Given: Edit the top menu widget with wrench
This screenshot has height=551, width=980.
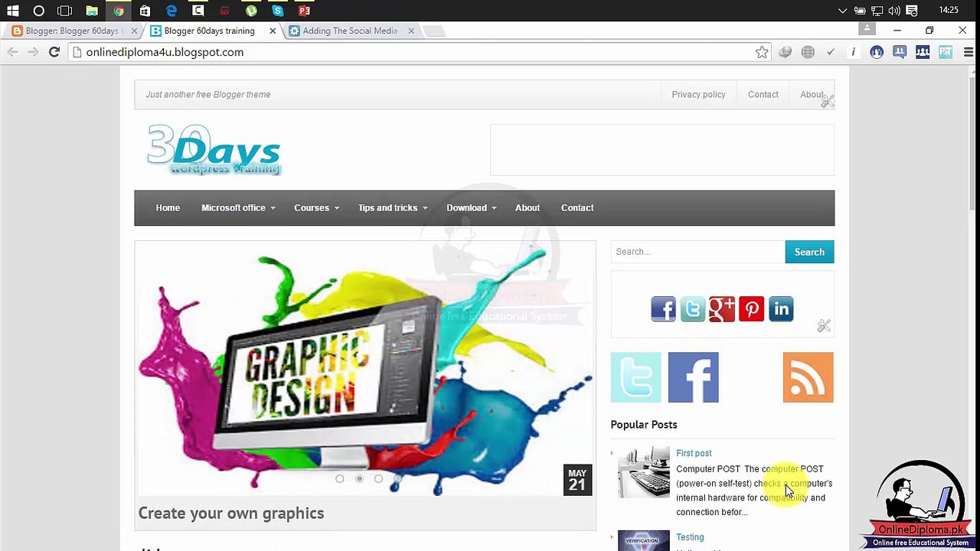Looking at the screenshot, I should [x=828, y=101].
